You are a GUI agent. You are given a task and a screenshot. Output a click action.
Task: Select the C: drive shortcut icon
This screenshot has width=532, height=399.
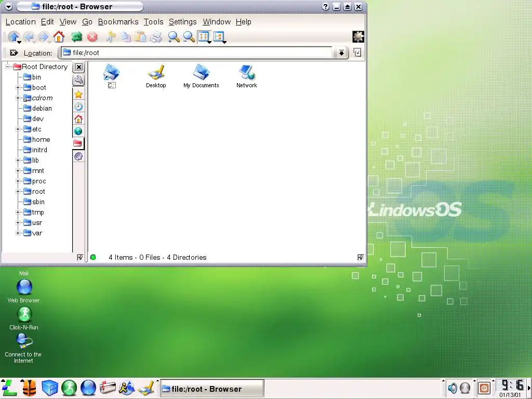click(112, 77)
